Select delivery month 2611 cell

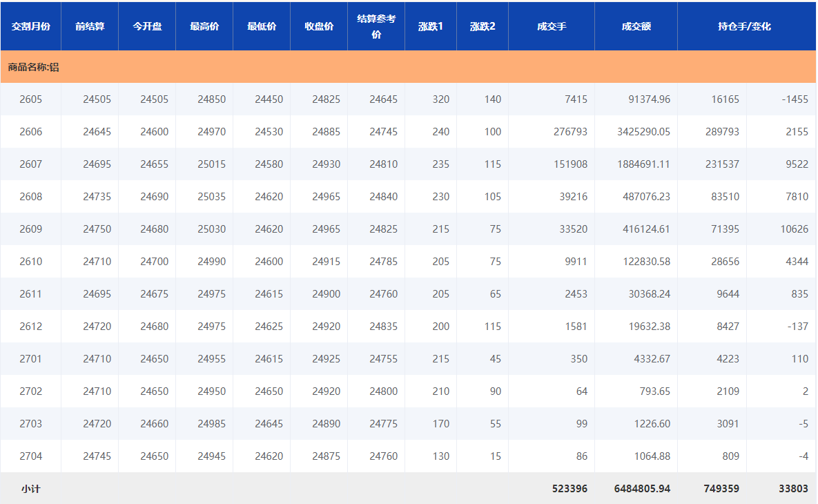click(x=31, y=293)
